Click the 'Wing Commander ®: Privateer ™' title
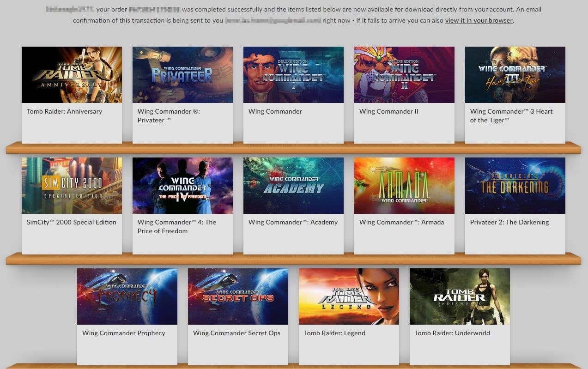This screenshot has height=369, width=588. (x=169, y=115)
